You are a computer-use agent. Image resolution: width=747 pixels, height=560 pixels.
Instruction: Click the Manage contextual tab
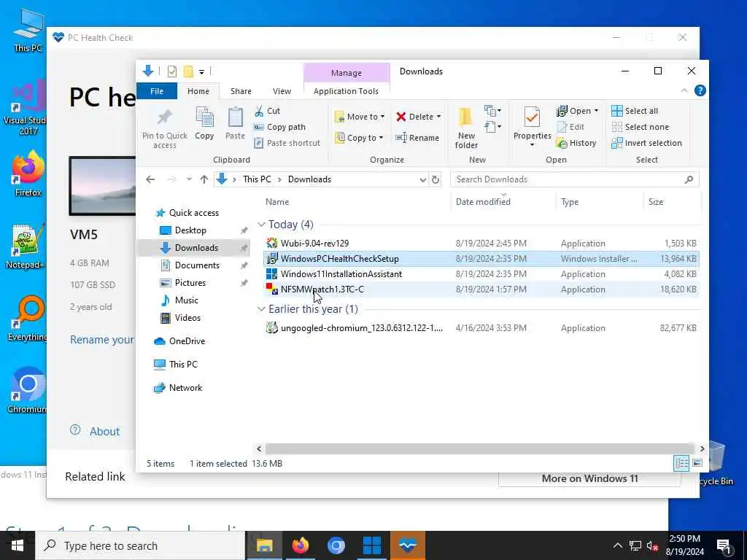[347, 73]
